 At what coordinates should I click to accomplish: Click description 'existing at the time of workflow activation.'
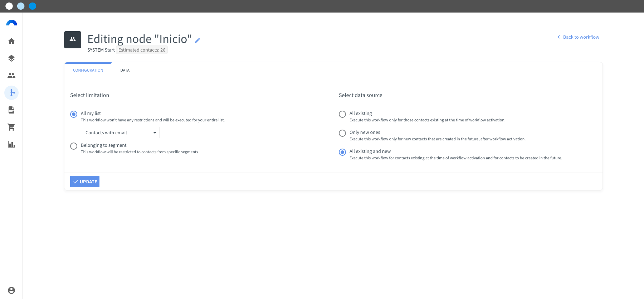tap(427, 120)
